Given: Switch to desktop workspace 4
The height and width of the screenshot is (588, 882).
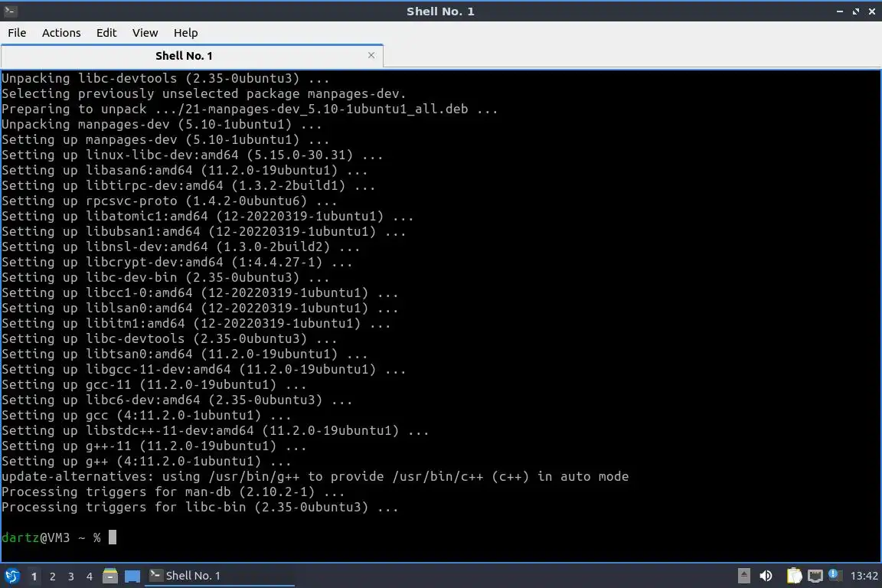Looking at the screenshot, I should (x=89, y=577).
